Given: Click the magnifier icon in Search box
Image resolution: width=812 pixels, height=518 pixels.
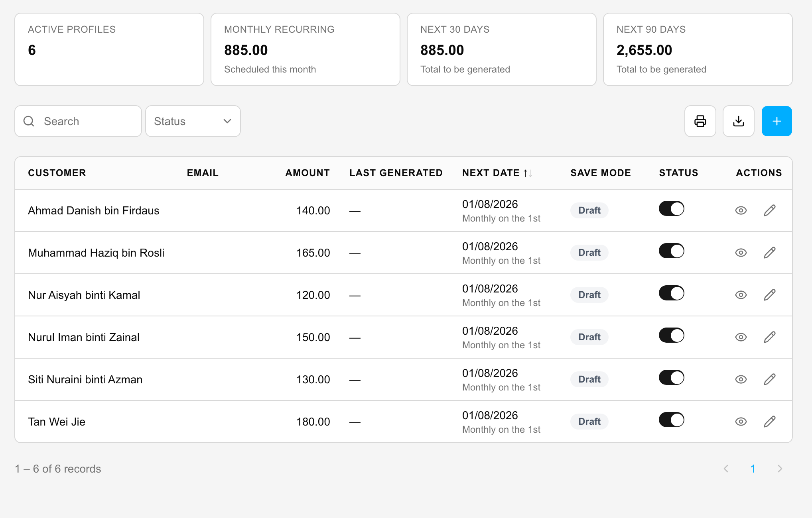Looking at the screenshot, I should (x=29, y=121).
